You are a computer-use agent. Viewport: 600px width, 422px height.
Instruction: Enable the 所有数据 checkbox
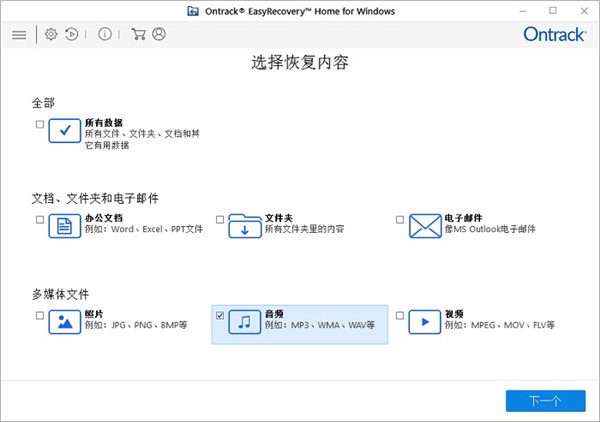40,124
